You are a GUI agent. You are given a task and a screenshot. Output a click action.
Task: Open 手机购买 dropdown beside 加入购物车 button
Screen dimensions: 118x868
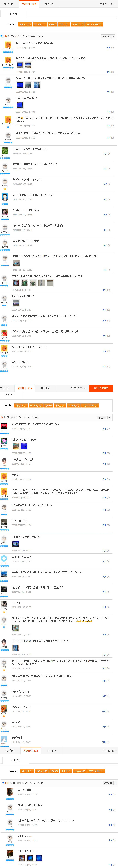[x=78, y=388]
